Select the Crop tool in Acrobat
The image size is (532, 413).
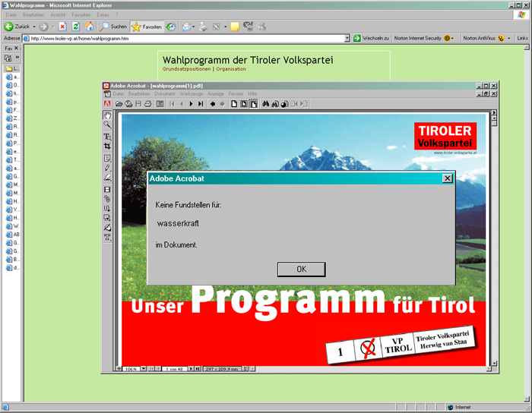107,146
